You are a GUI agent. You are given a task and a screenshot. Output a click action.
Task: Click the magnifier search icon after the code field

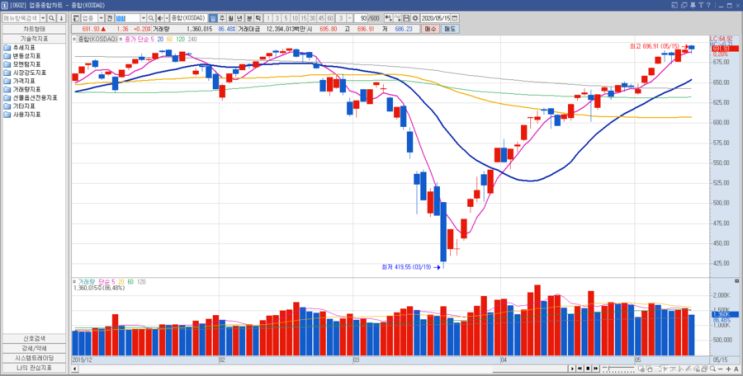[x=151, y=18]
